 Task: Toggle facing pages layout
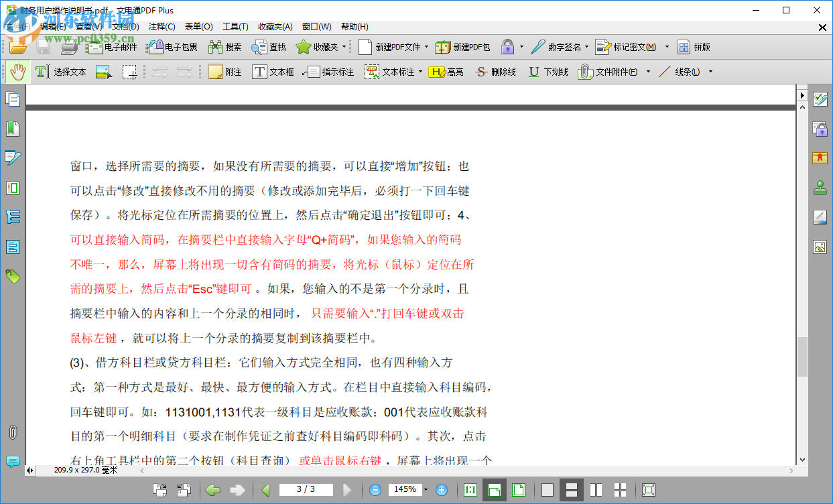click(x=594, y=489)
